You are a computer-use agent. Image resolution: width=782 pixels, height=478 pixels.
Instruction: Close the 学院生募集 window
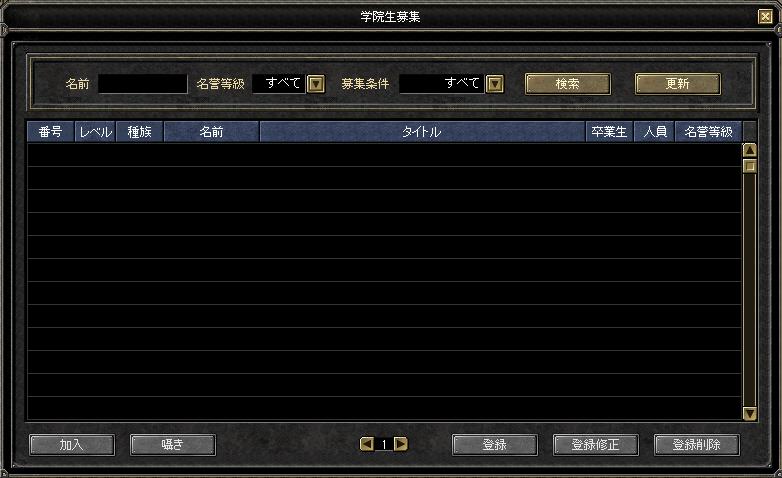(x=765, y=17)
